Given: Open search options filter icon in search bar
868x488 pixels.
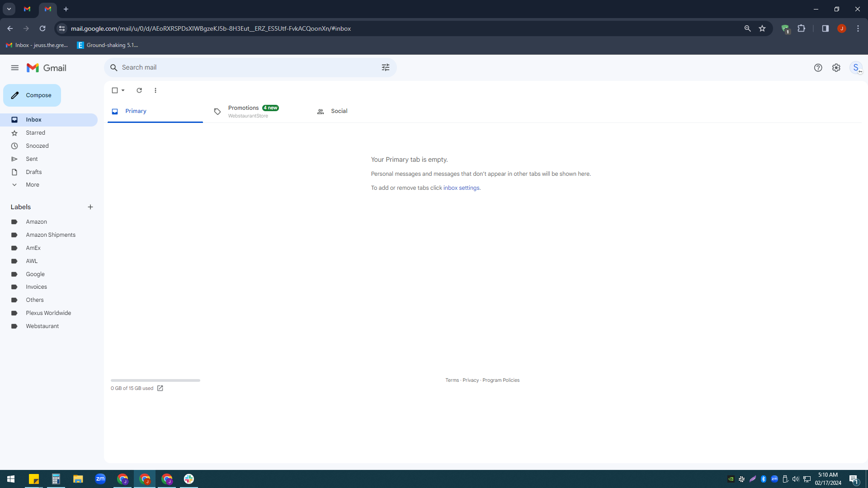Looking at the screenshot, I should tap(386, 67).
